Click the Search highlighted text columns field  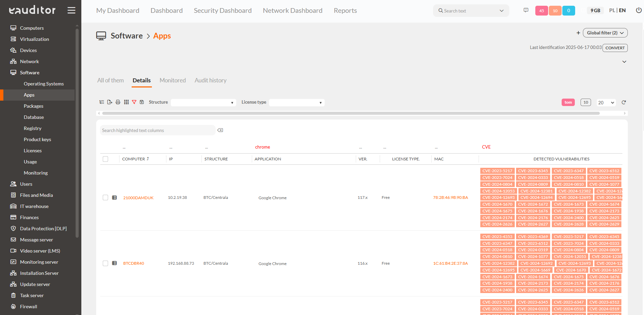[157, 130]
